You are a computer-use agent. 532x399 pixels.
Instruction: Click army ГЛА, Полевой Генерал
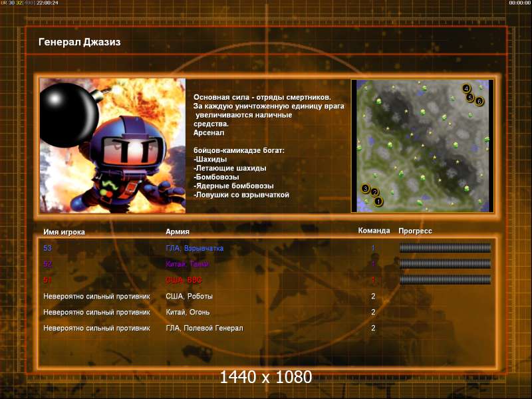click(x=204, y=328)
